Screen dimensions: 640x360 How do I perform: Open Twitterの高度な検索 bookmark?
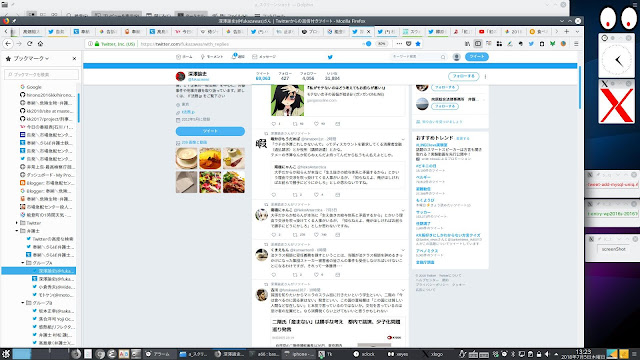(x=49, y=239)
